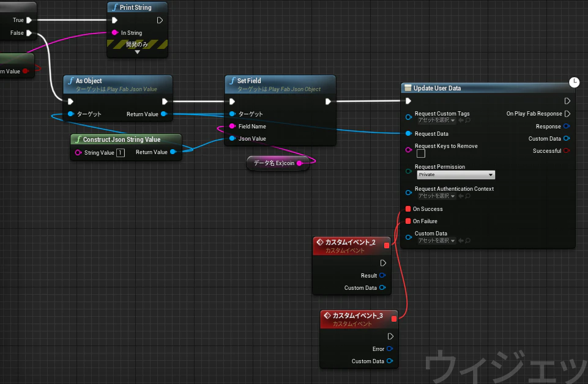
Task: Click the latent clock icon on Update User Data
Action: coord(574,82)
